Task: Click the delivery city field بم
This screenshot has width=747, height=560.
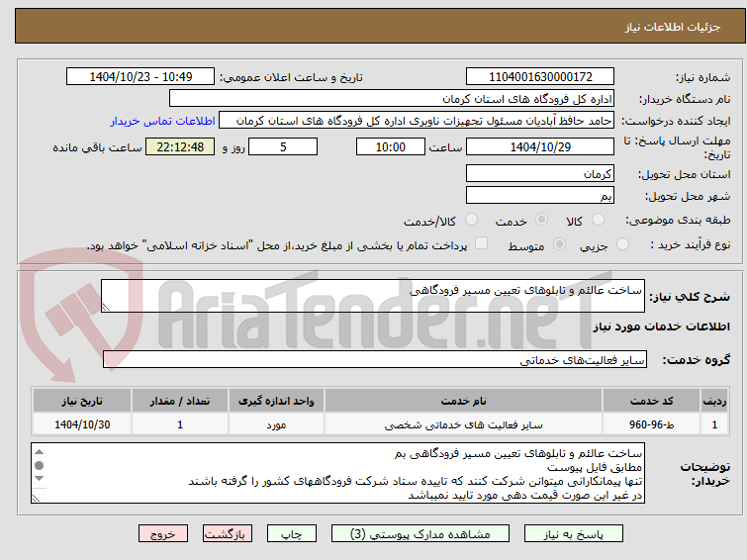Action: (540, 195)
